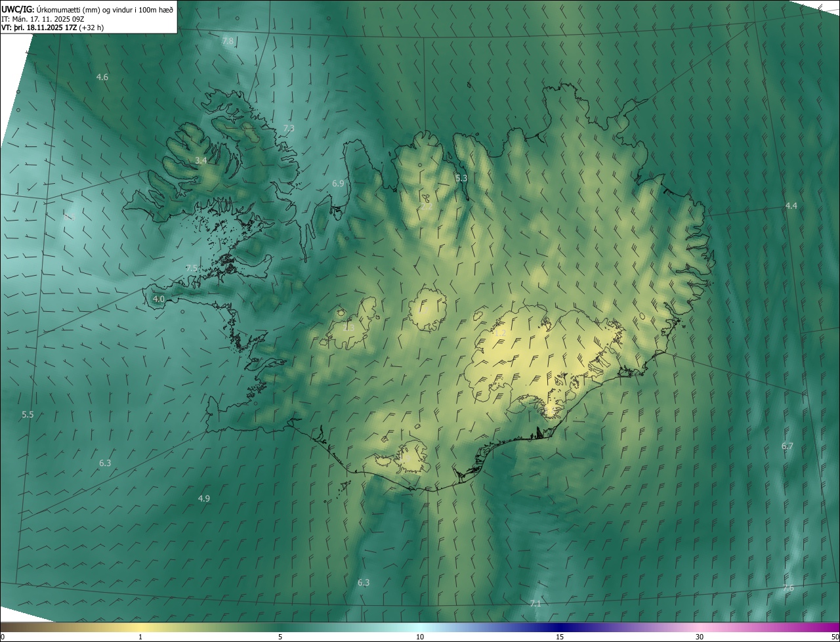Select the 5.3 value in north Iceland
This screenshot has height=642, width=840.
click(x=461, y=179)
